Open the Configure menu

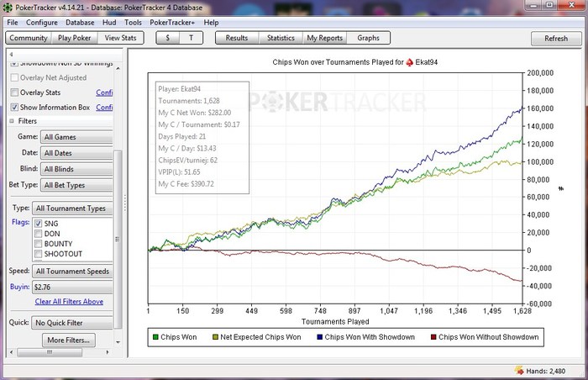(42, 23)
